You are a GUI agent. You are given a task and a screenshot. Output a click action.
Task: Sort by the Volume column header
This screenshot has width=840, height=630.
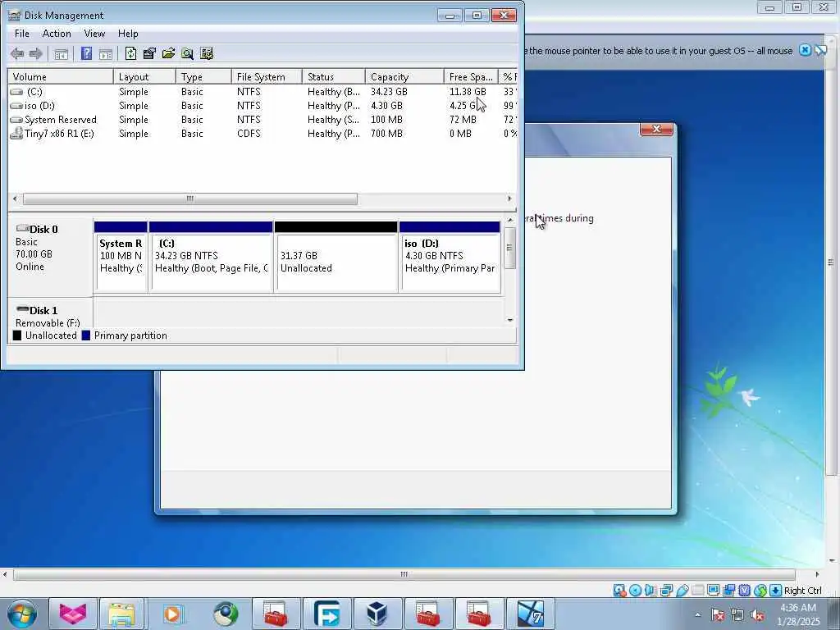[61, 76]
